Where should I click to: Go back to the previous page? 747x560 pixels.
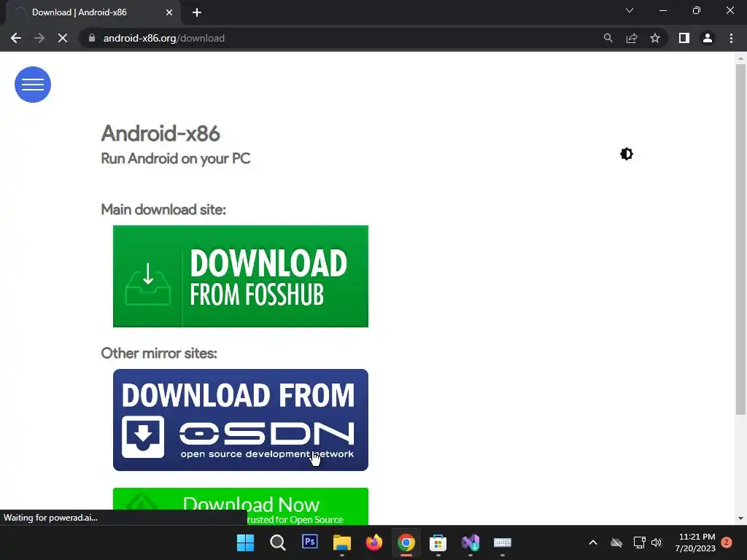(16, 38)
